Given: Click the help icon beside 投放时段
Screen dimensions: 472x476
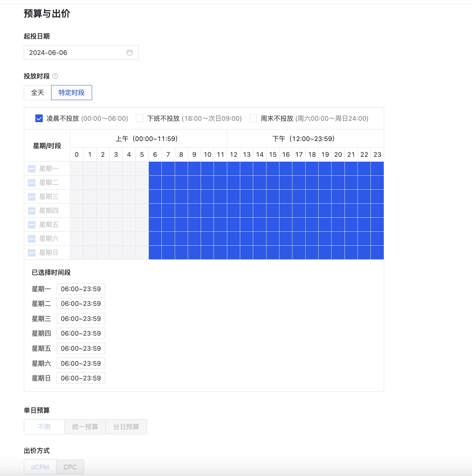Looking at the screenshot, I should pyautogui.click(x=55, y=76).
